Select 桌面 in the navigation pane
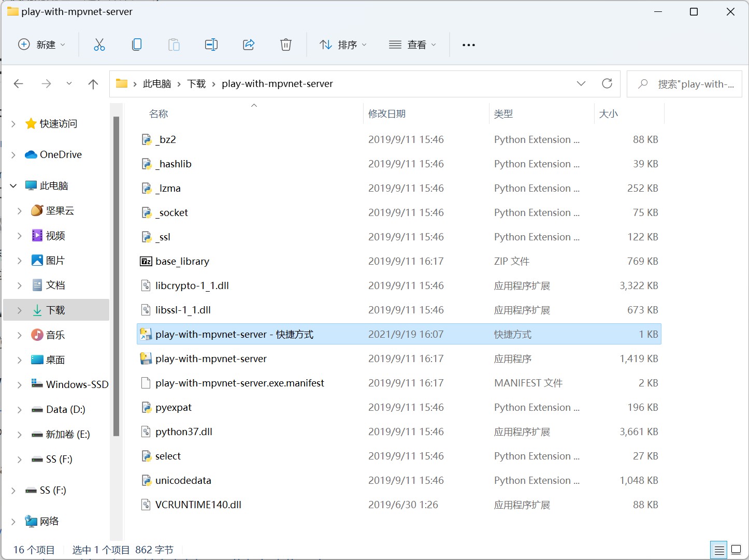 [55, 360]
